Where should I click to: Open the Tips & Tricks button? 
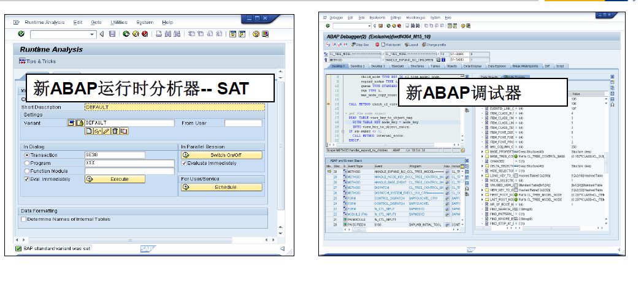pyautogui.click(x=37, y=61)
